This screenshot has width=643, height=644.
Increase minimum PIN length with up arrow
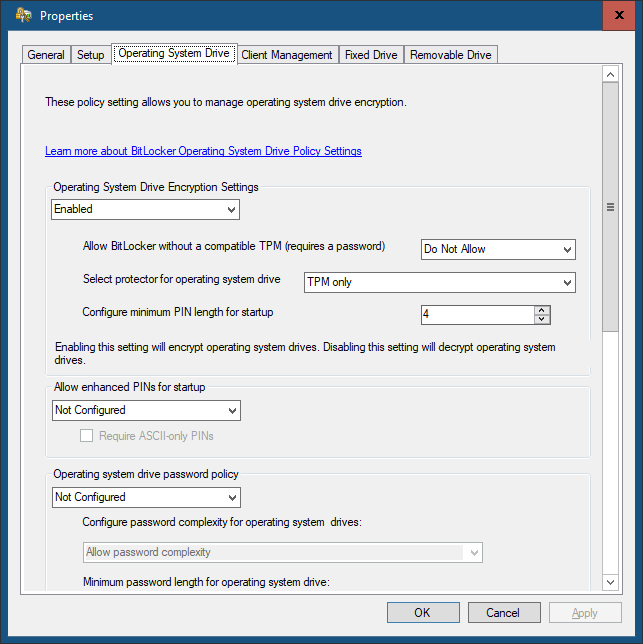tap(542, 310)
